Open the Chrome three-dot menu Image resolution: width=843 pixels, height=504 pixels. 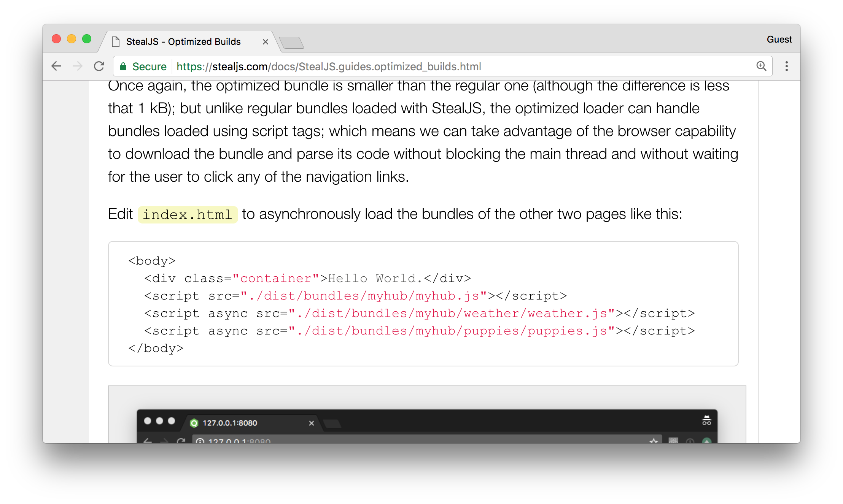[x=787, y=66]
